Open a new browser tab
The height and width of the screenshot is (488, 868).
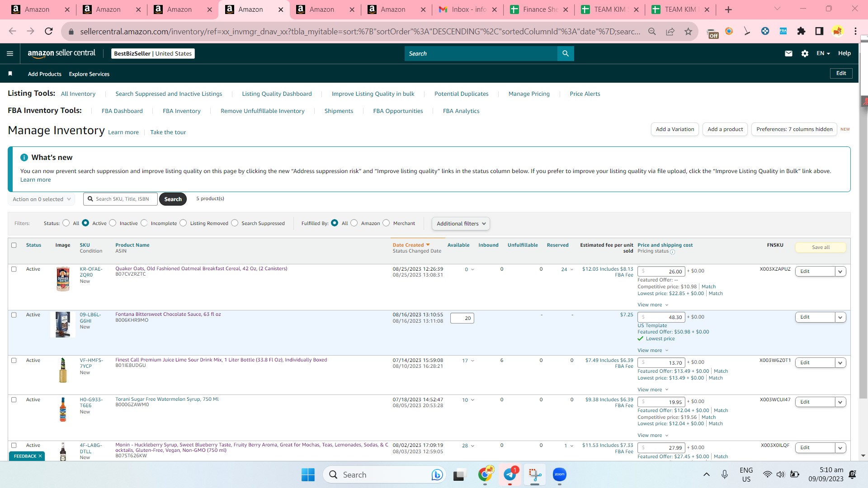click(x=728, y=9)
